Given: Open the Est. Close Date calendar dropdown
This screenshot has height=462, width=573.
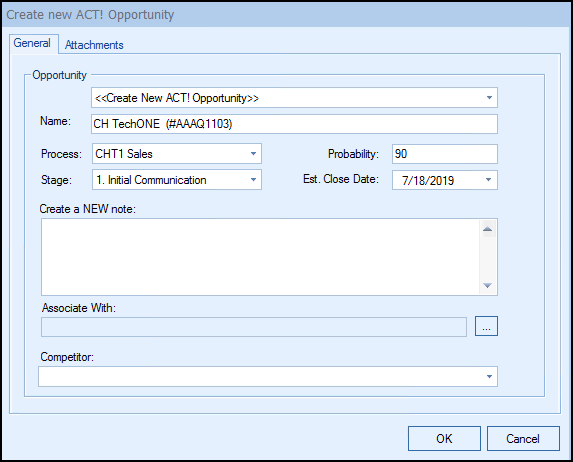Looking at the screenshot, I should 488,179.
